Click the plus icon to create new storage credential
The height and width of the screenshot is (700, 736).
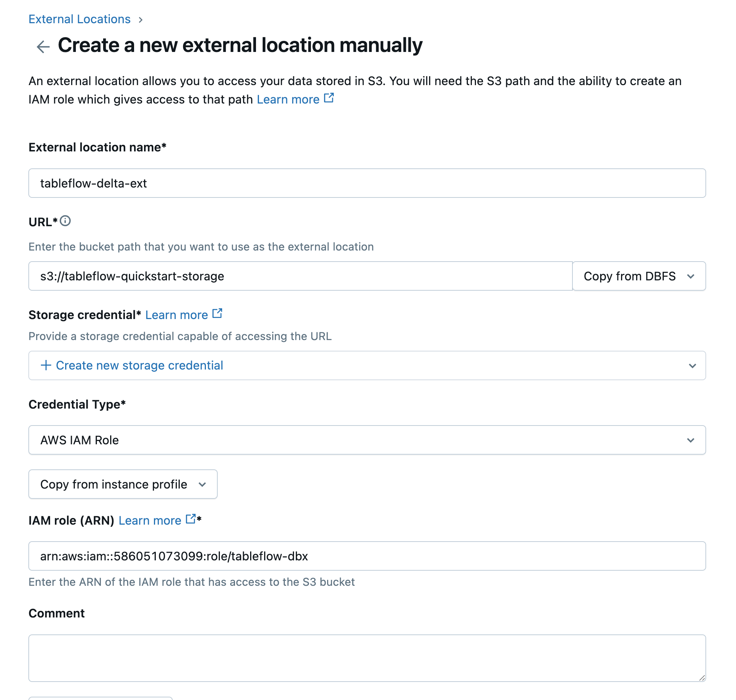pos(46,365)
